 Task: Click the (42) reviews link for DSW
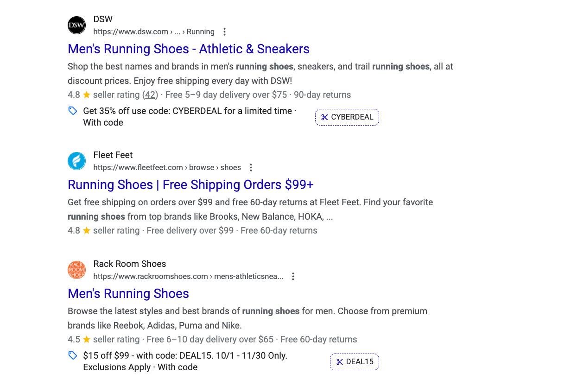[150, 95]
